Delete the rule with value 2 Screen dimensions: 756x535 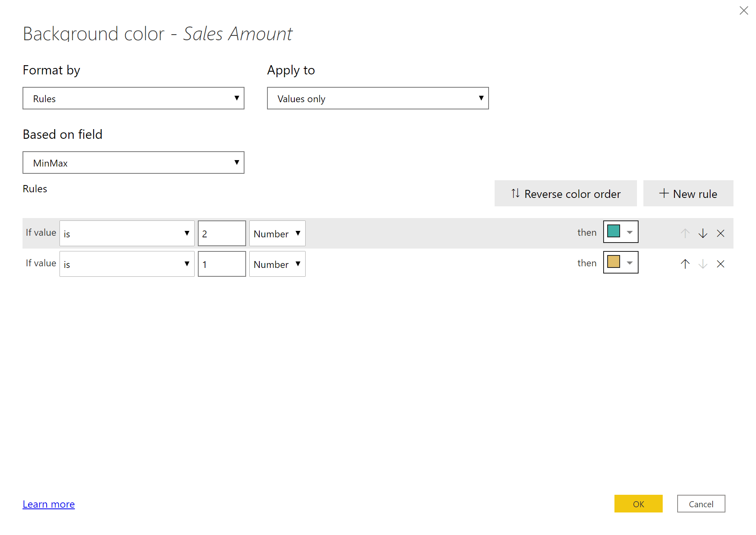(x=720, y=233)
